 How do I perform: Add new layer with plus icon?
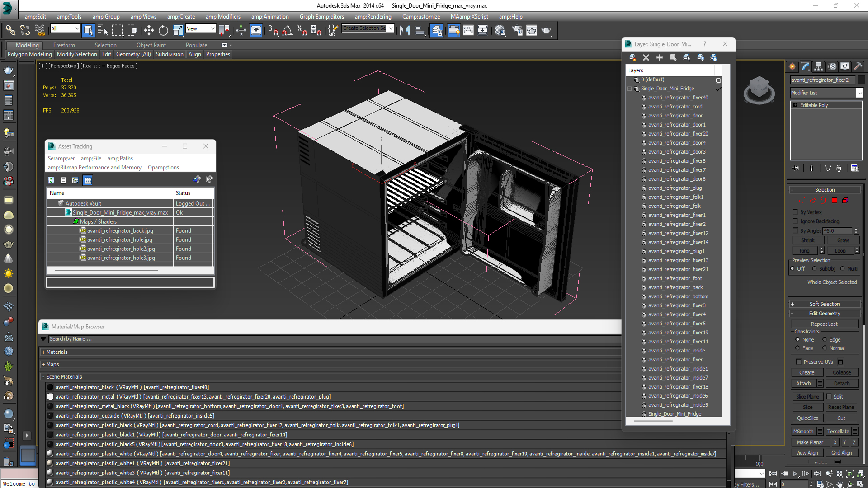coord(660,57)
